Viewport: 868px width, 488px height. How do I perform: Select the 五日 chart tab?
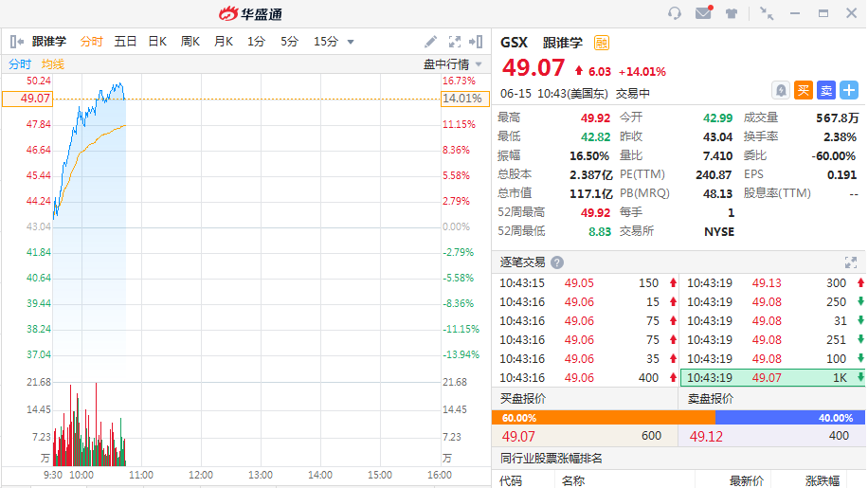point(125,42)
